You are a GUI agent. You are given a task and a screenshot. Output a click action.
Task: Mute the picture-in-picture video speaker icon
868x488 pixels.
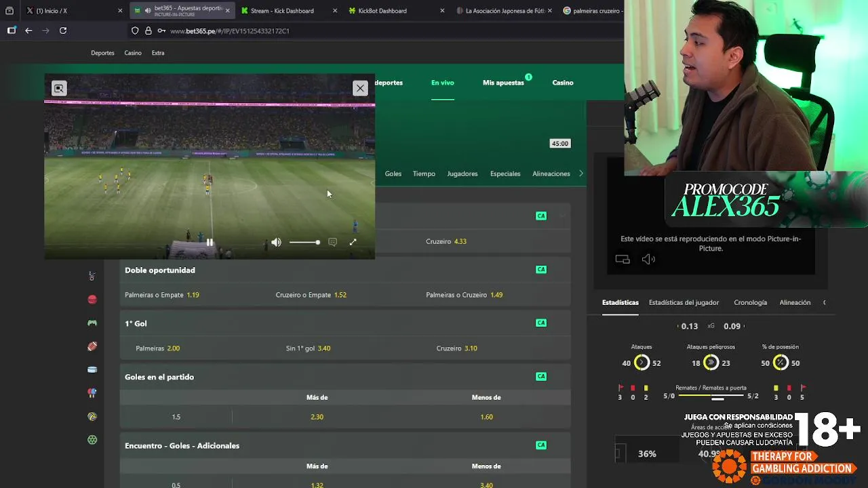click(276, 242)
